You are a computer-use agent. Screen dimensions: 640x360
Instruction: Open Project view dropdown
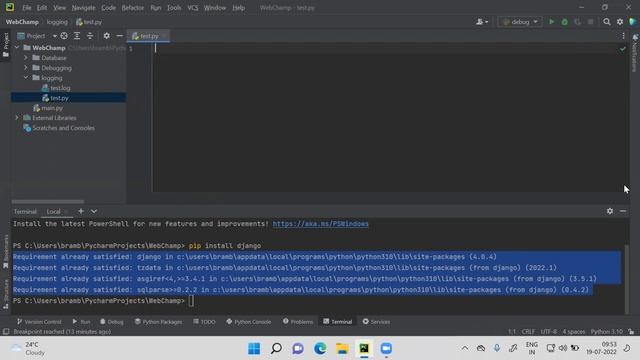[36, 36]
